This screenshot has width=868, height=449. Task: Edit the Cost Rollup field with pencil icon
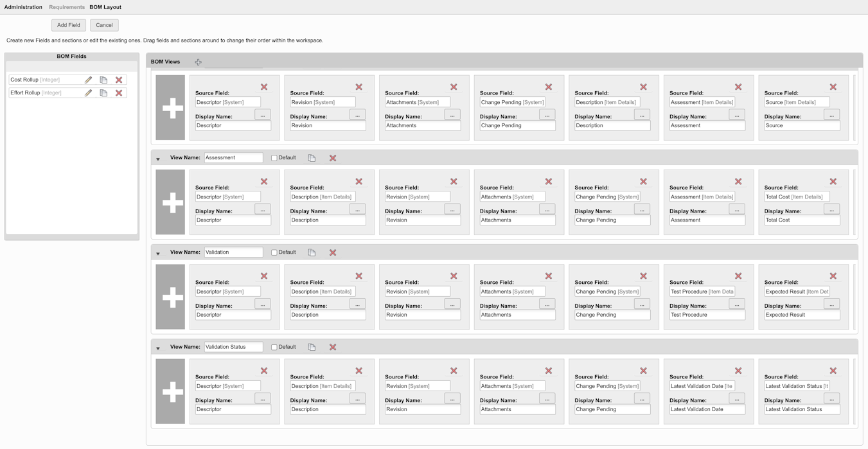pyautogui.click(x=88, y=80)
